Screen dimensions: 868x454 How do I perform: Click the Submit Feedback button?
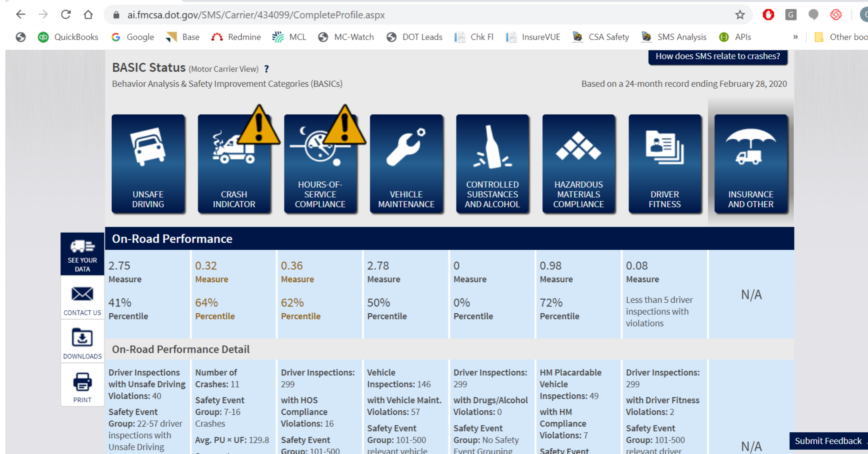[x=828, y=441]
